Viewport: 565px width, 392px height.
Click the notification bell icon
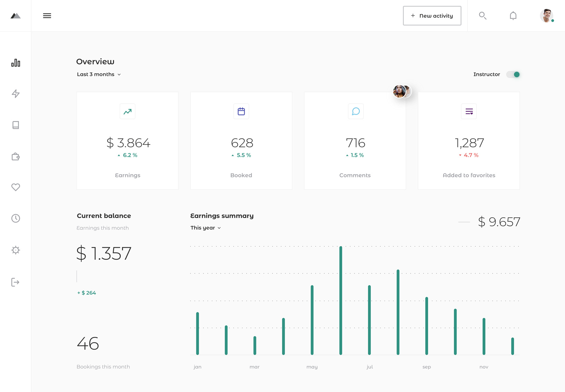point(513,16)
